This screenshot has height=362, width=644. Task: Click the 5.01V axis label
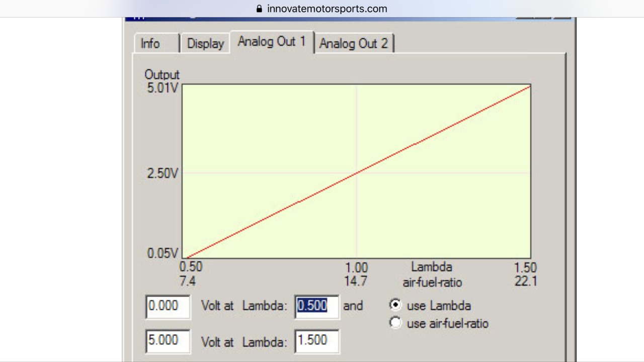click(162, 87)
